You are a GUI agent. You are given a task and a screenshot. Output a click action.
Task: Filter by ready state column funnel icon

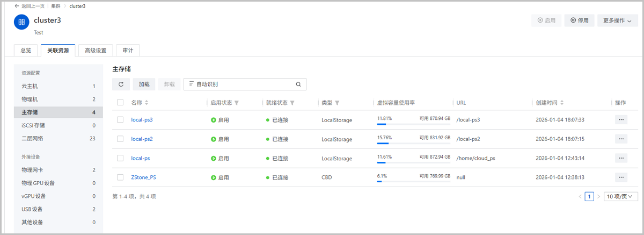point(292,103)
